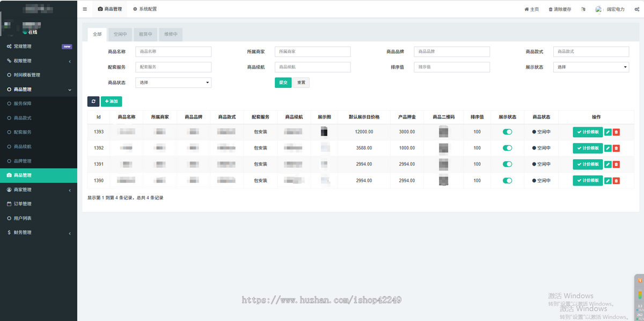Switch to the 空闲中 tab
The height and width of the screenshot is (321, 644).
pos(120,34)
